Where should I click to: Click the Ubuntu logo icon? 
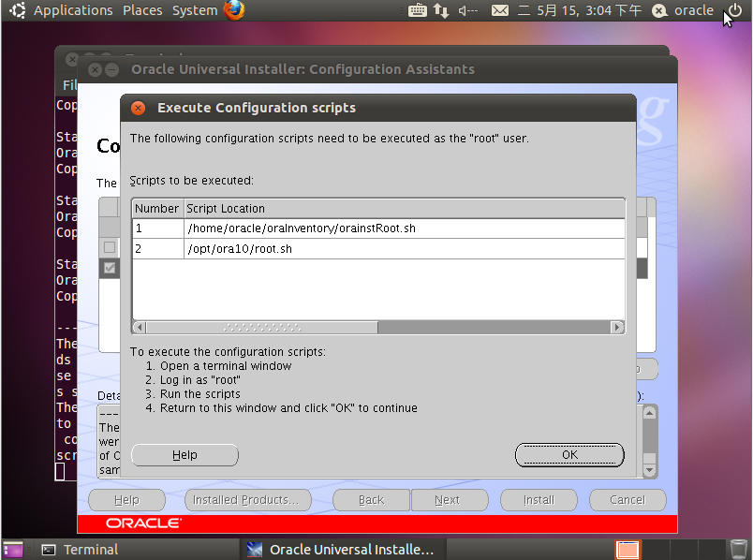click(17, 10)
